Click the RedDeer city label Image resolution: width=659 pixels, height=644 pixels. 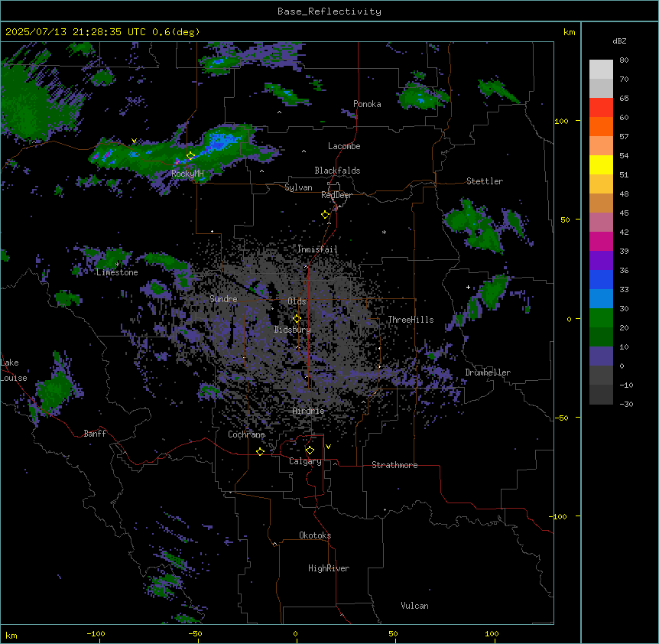[336, 195]
